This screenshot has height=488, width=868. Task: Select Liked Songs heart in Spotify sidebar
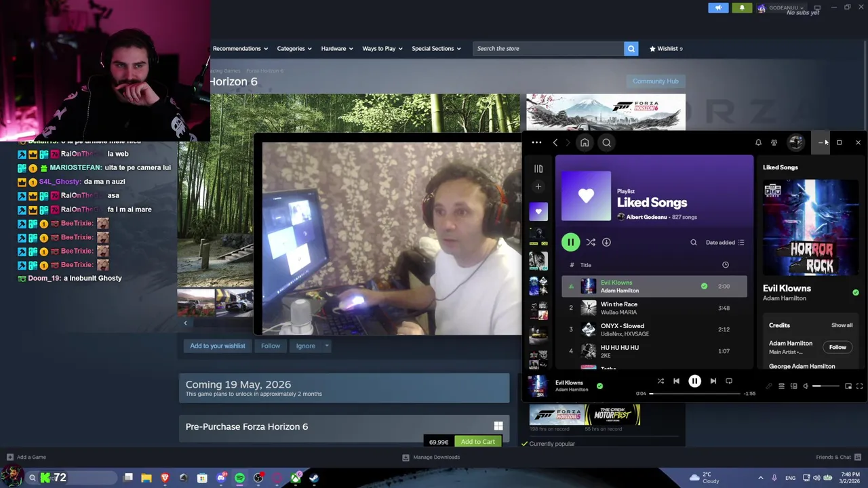coord(538,211)
